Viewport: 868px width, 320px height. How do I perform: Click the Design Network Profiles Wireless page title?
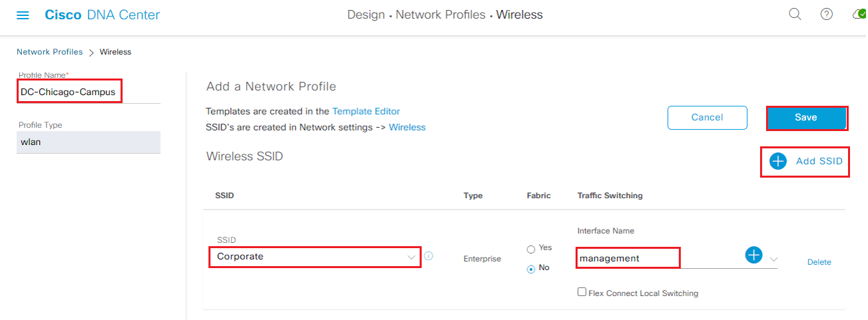point(445,15)
